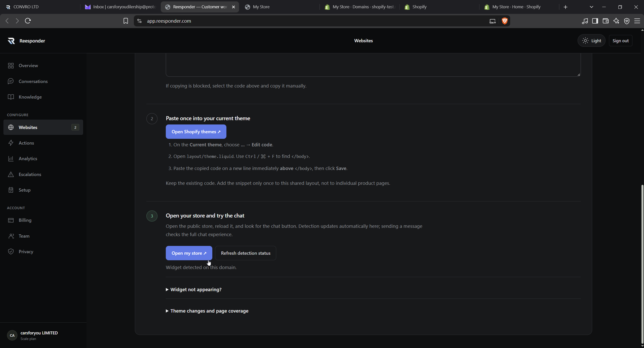Switch to My Store Domains Shopify tab
644x348 pixels.
(x=360, y=7)
